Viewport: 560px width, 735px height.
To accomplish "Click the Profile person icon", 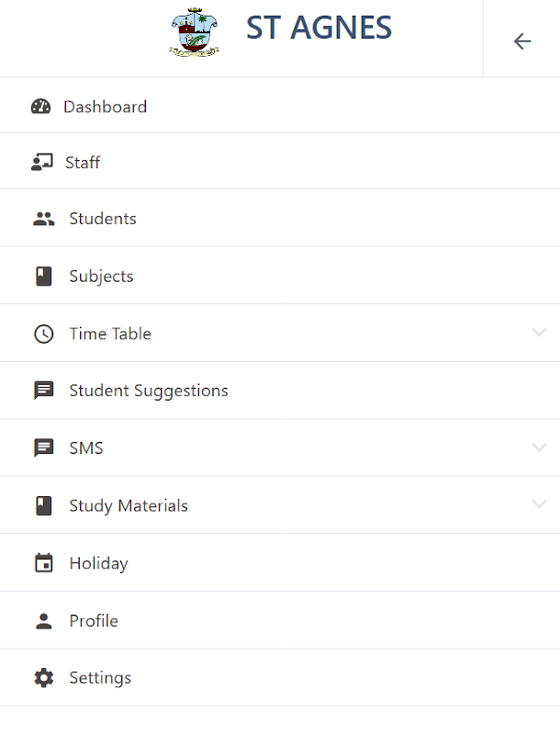I will (43, 621).
